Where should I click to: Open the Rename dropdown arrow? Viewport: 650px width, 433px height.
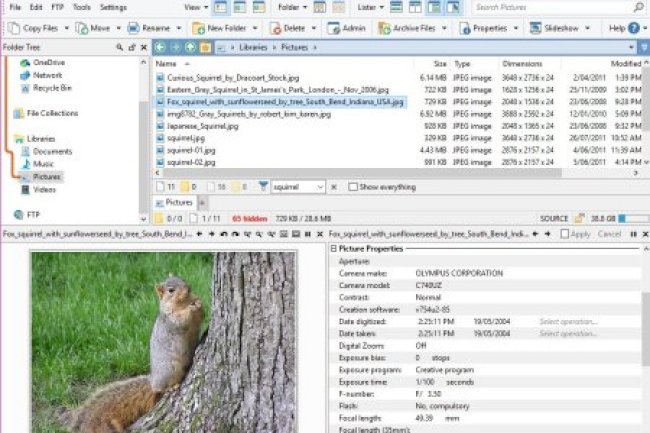click(x=179, y=28)
